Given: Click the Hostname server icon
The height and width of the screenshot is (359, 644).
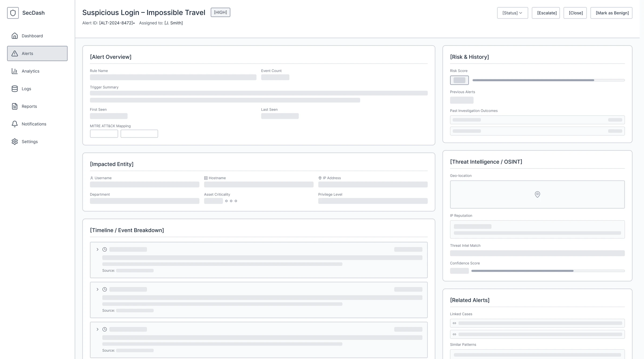Looking at the screenshot, I should pos(206,178).
